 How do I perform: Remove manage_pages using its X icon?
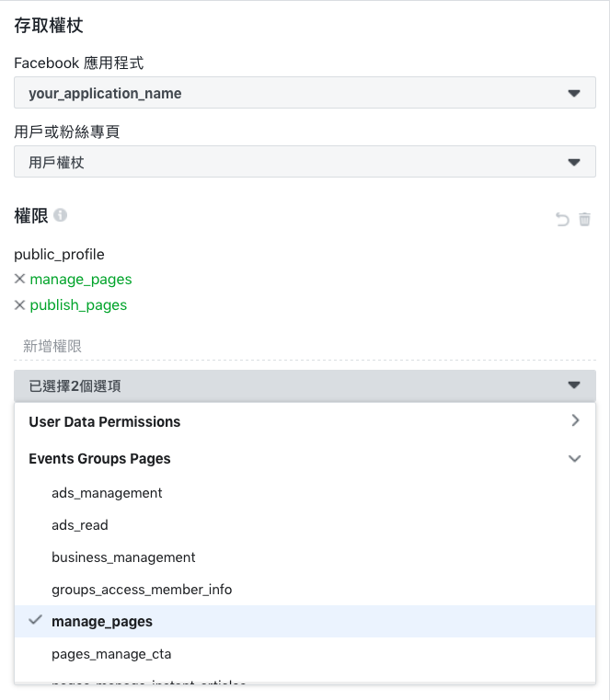point(19,279)
